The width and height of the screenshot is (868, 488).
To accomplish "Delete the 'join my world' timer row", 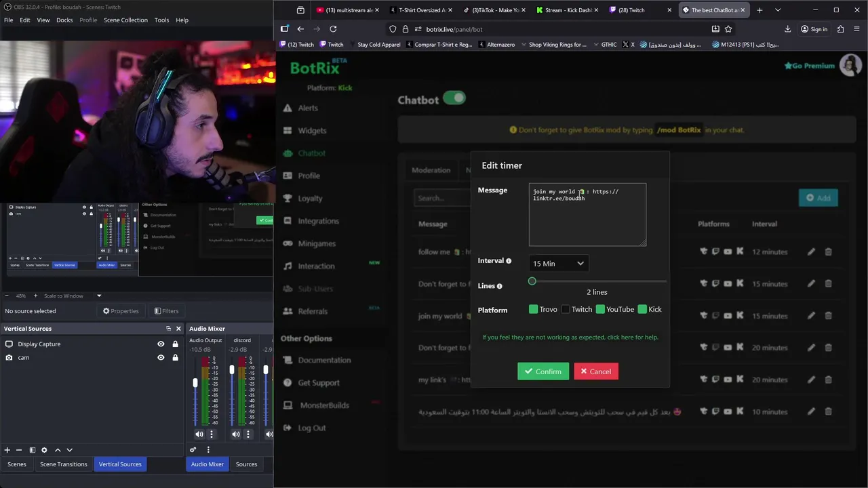I will 828,316.
